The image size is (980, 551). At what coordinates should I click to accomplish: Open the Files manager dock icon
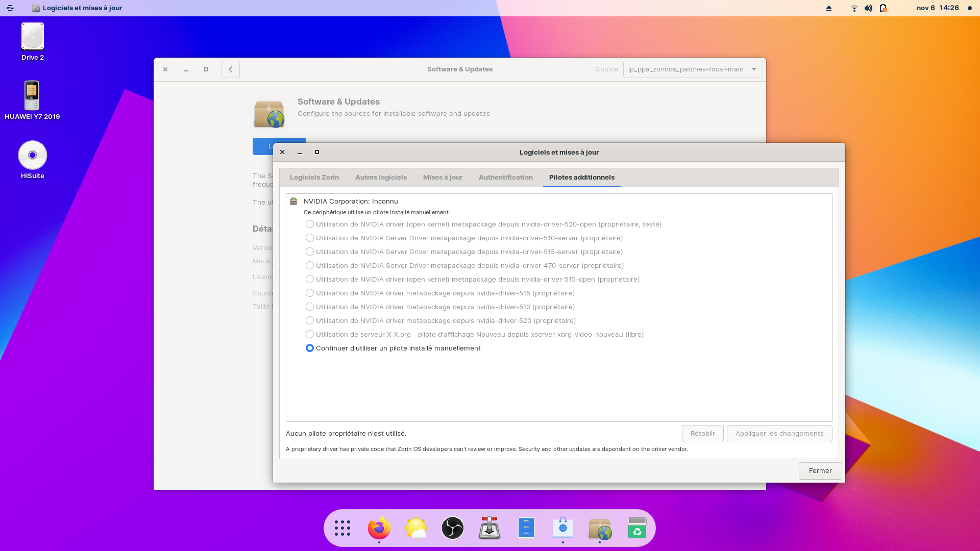tap(526, 528)
